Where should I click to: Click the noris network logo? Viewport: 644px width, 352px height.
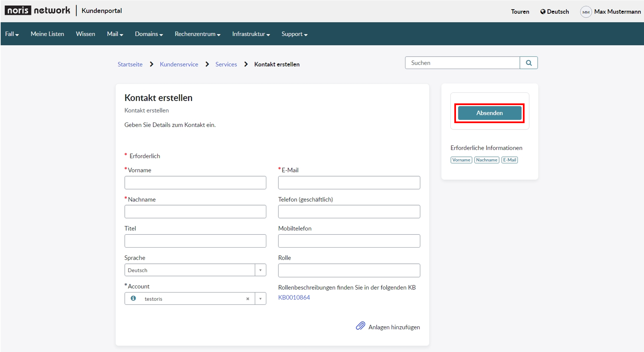coord(37,10)
